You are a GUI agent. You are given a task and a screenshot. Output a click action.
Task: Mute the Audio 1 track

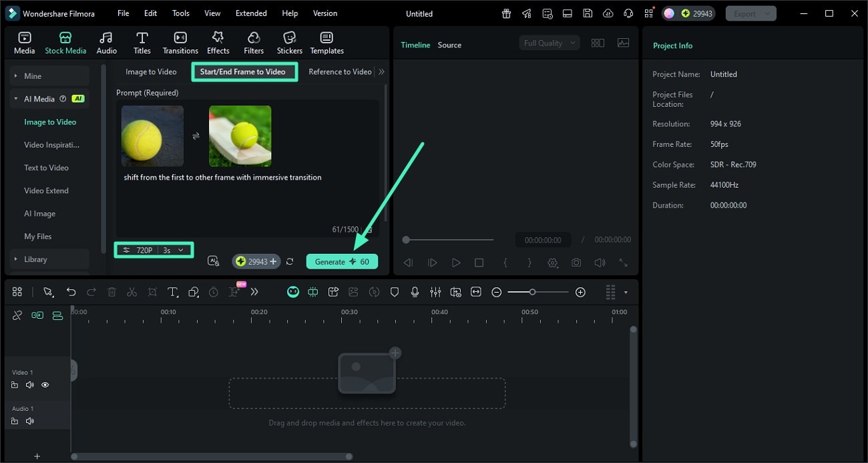click(x=30, y=421)
